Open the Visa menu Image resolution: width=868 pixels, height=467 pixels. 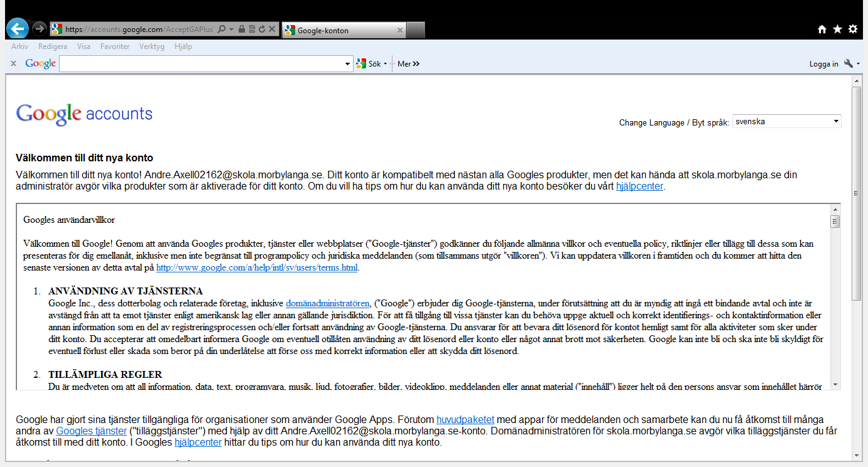click(84, 46)
